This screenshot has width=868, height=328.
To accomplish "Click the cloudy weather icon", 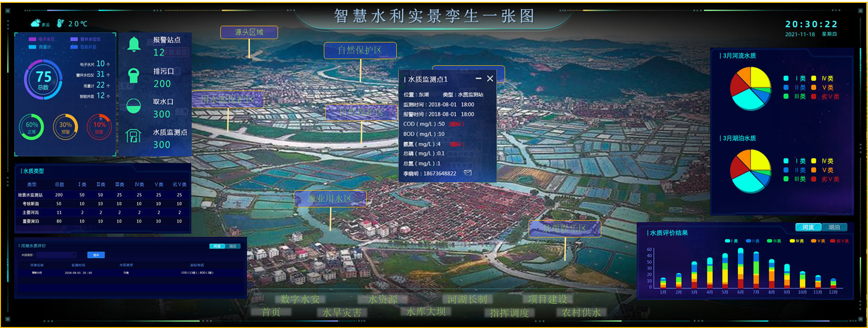I will [x=36, y=23].
